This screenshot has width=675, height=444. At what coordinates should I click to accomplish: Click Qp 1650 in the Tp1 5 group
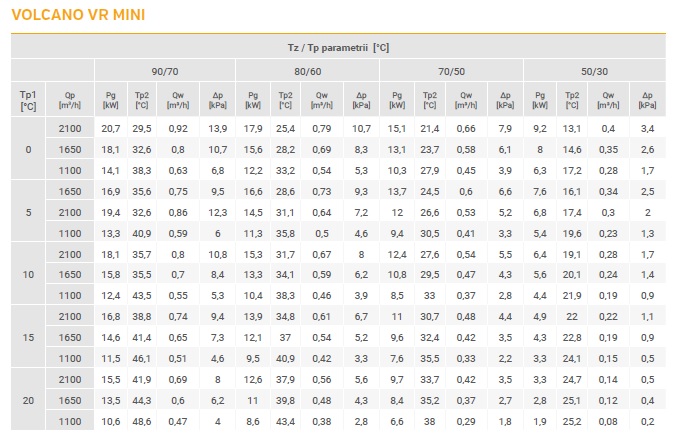(x=70, y=191)
